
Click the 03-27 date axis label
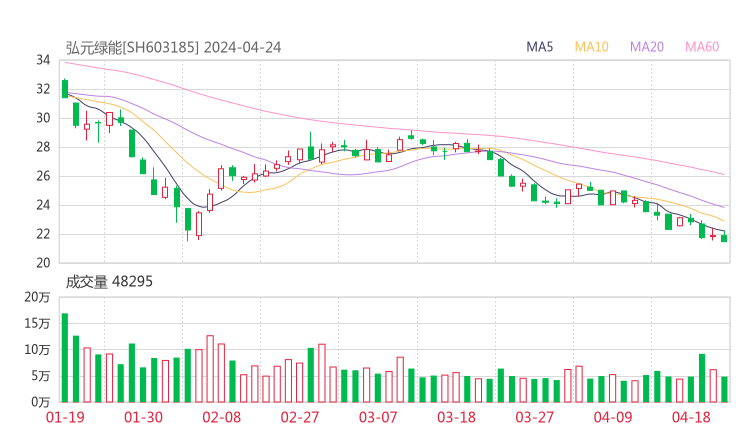coord(535,417)
